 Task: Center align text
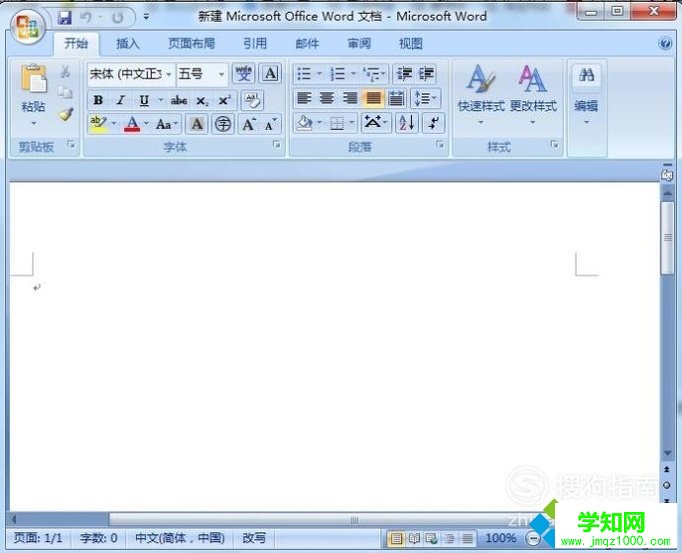(x=327, y=98)
